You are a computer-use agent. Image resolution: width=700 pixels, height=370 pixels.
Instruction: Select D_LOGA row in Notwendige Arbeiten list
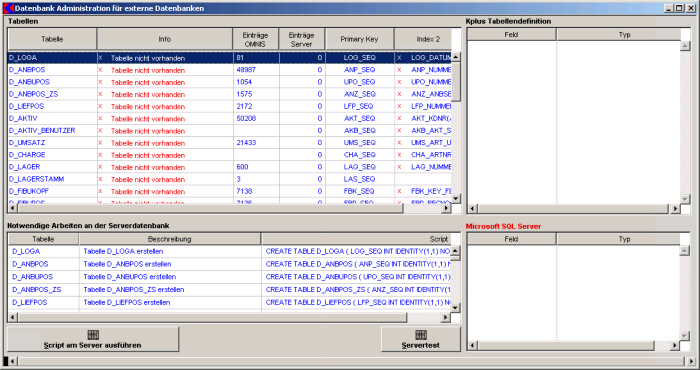(x=230, y=251)
